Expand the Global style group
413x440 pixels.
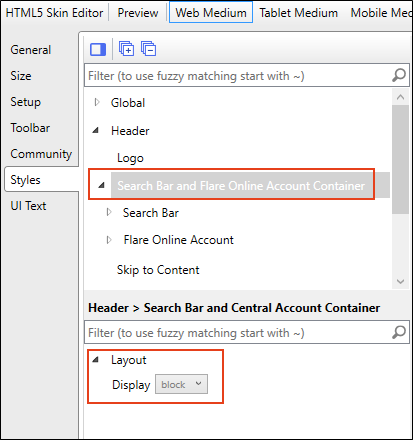pos(97,102)
